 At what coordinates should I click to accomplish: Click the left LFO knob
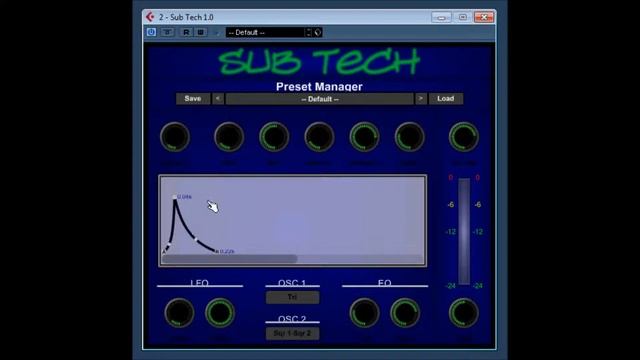tap(179, 313)
